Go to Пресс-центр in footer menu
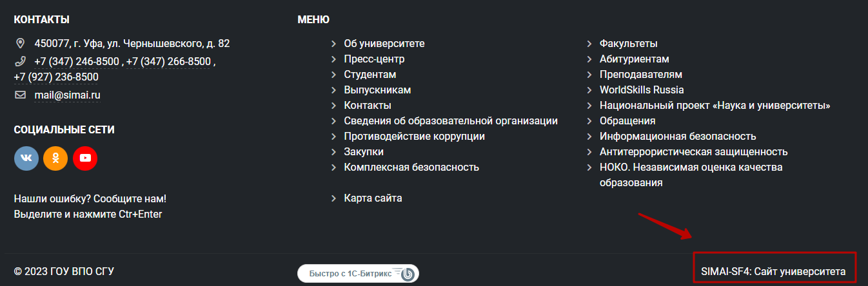 pos(374,59)
